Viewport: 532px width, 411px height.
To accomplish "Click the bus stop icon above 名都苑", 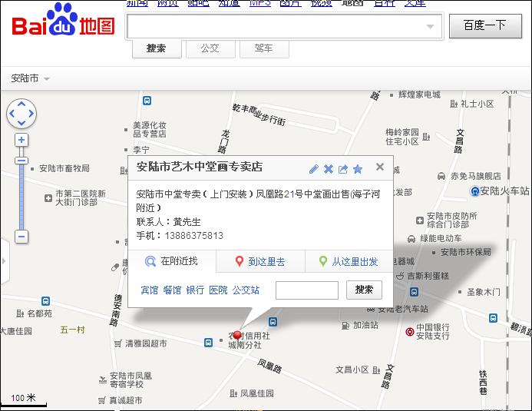I will click(x=45, y=301).
